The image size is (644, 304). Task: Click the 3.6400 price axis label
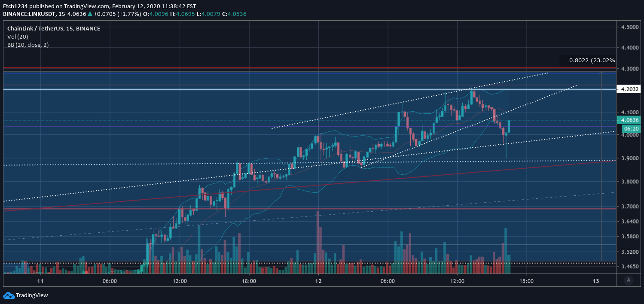click(x=629, y=222)
